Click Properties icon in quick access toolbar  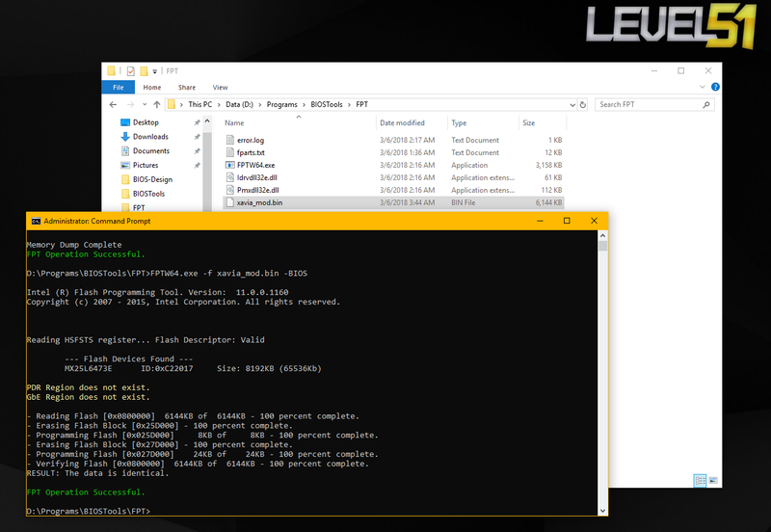pyautogui.click(x=130, y=71)
